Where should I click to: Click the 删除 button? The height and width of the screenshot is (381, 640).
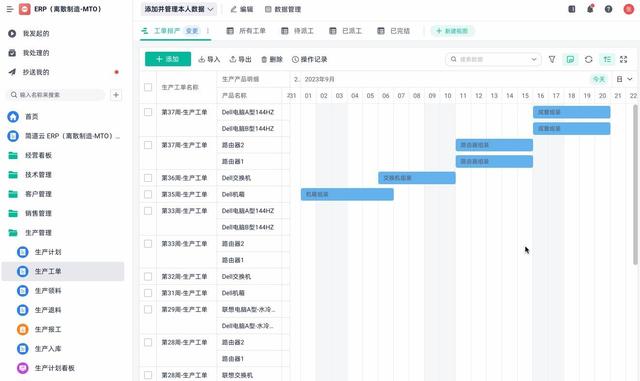point(272,59)
